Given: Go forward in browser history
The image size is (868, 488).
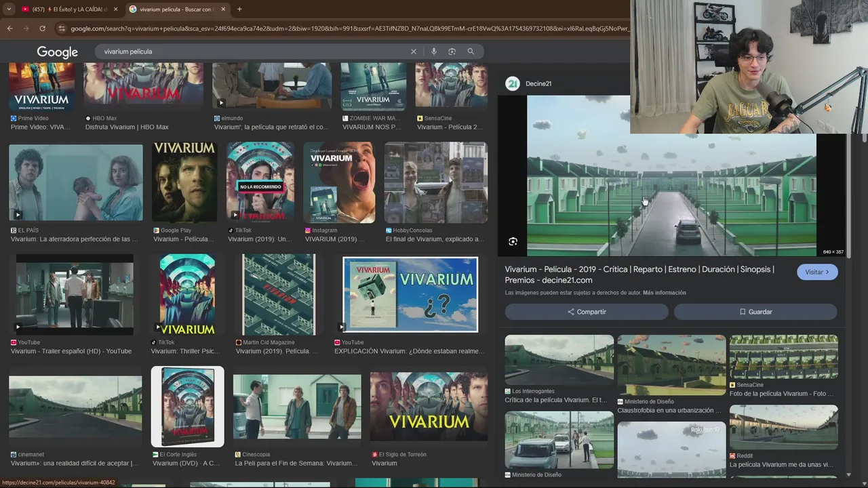Looking at the screenshot, I should point(26,28).
